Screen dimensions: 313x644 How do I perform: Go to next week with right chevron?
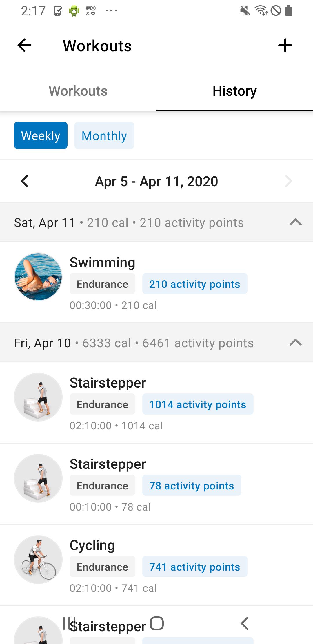(x=288, y=181)
